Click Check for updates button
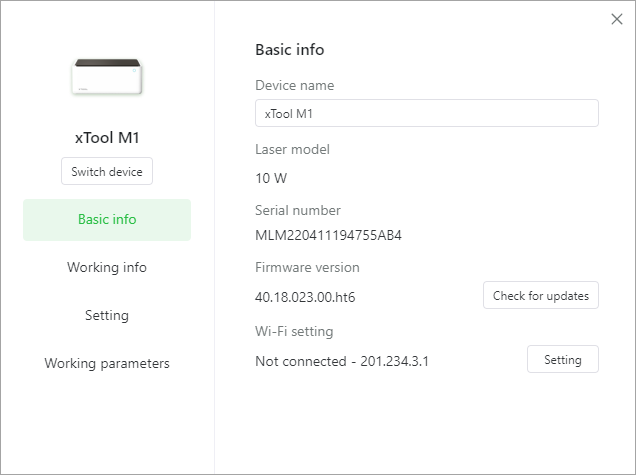 (541, 295)
